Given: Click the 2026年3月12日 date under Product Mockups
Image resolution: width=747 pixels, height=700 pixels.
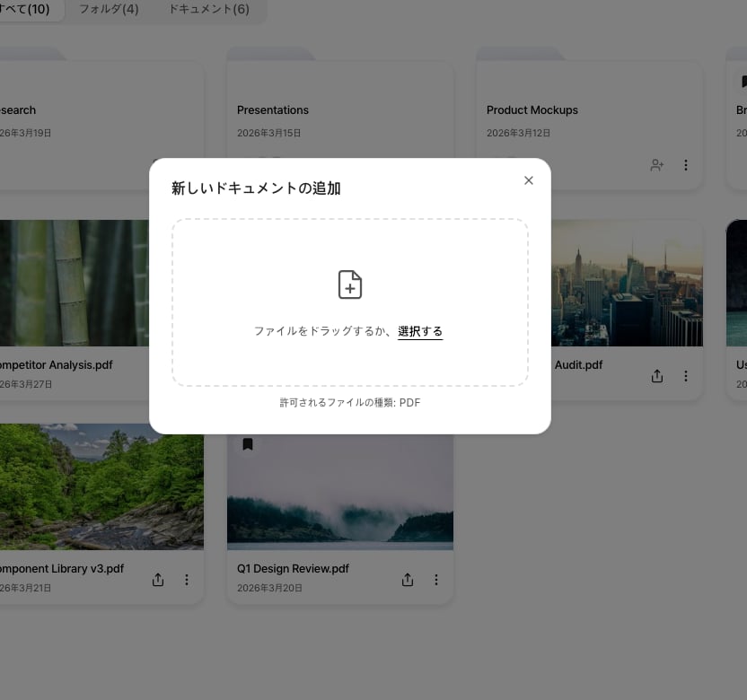Looking at the screenshot, I should 518,133.
